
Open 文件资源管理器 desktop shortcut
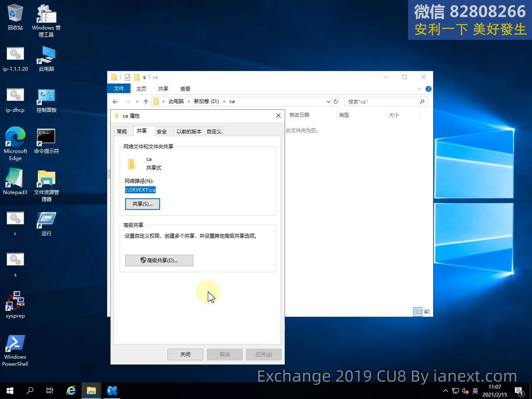pyautogui.click(x=46, y=186)
